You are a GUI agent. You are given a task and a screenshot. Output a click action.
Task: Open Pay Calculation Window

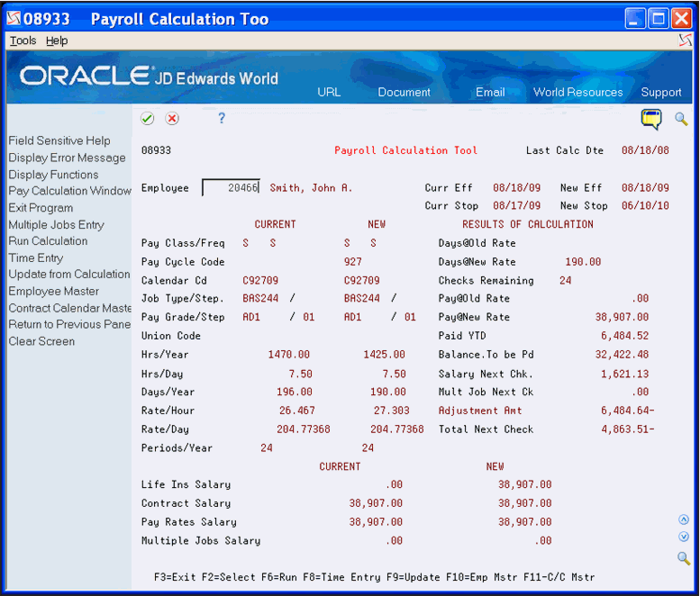tap(69, 191)
